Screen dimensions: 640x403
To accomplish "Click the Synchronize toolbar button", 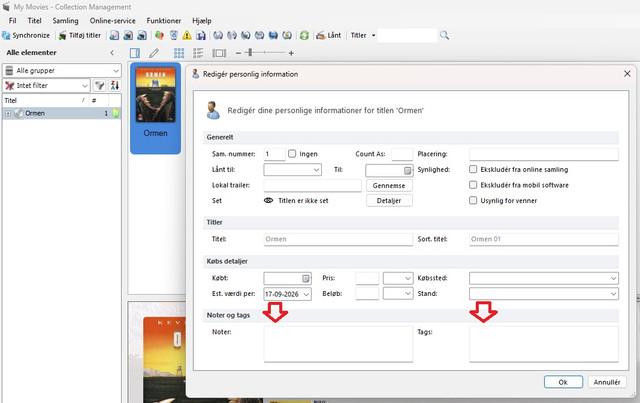I will 26,36.
